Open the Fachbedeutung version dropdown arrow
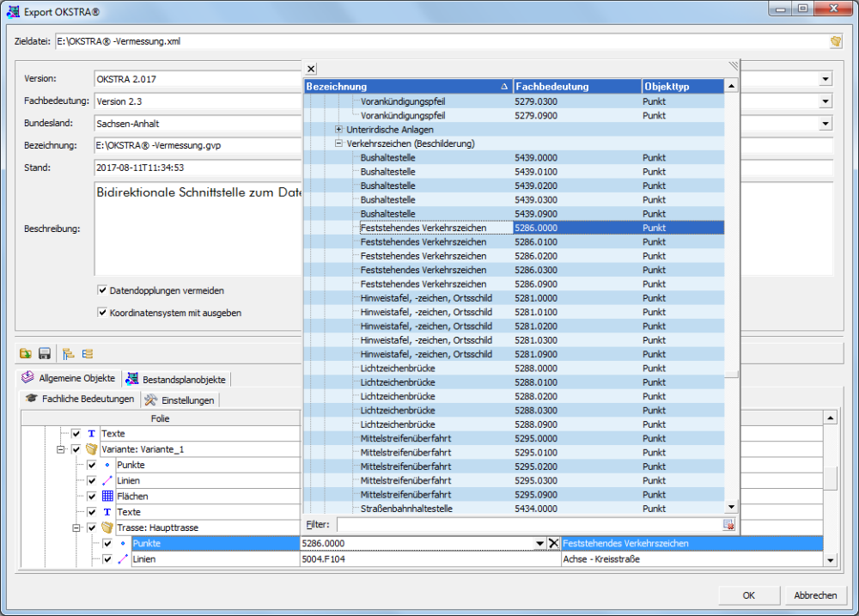This screenshot has height=616, width=859. (x=825, y=101)
